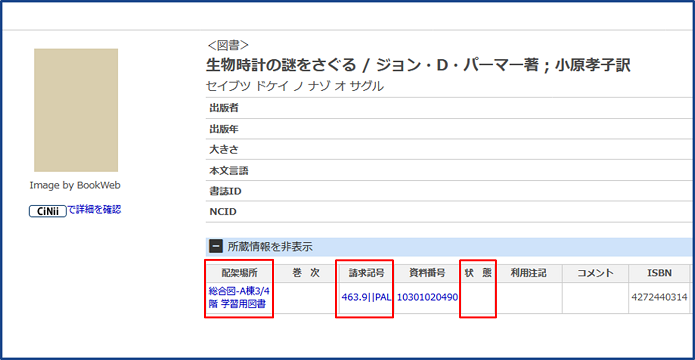Image resolution: width=695 pixels, height=360 pixels.
Task: Click the コメント column header
Action: (x=595, y=274)
